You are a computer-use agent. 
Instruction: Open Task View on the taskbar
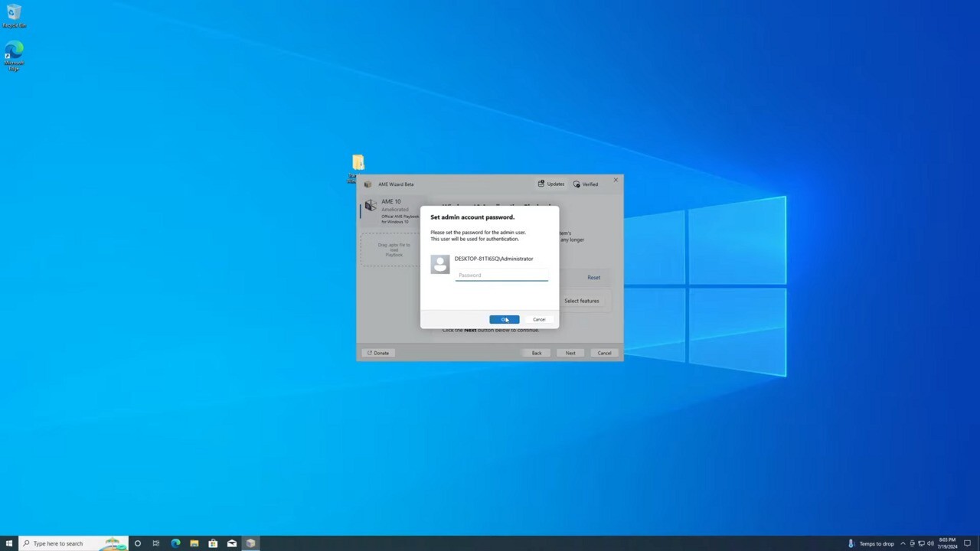pyautogui.click(x=156, y=543)
